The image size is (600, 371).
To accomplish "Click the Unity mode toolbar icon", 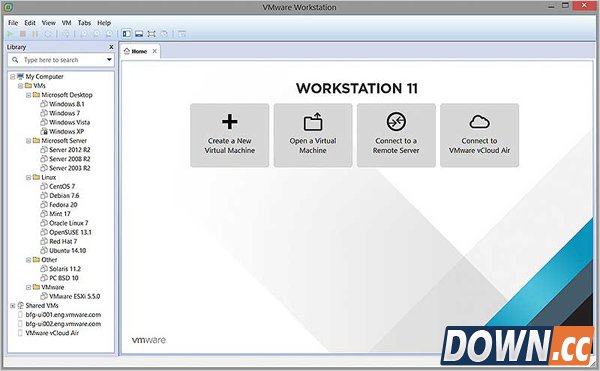I will (x=164, y=34).
